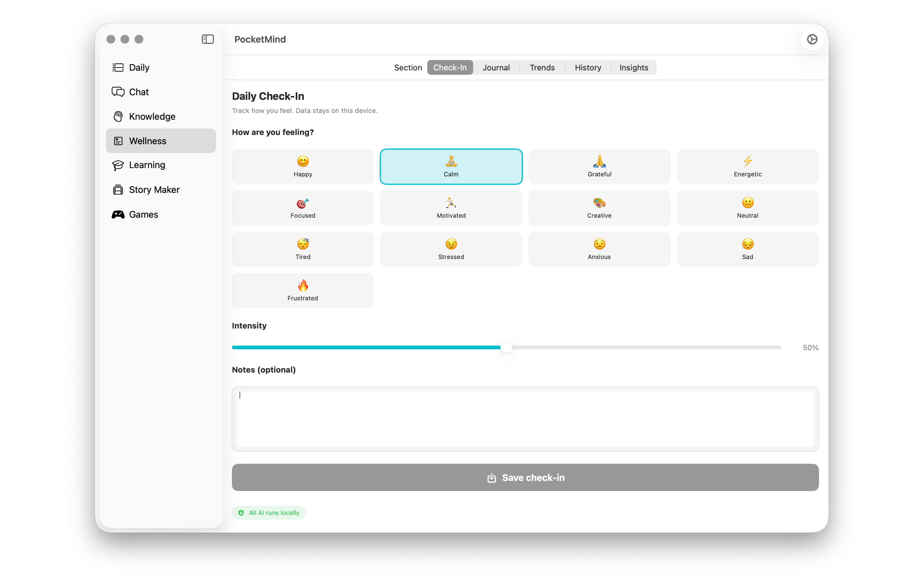This screenshot has height=578, width=924.
Task: Switch to the Insights tab
Action: tap(633, 68)
